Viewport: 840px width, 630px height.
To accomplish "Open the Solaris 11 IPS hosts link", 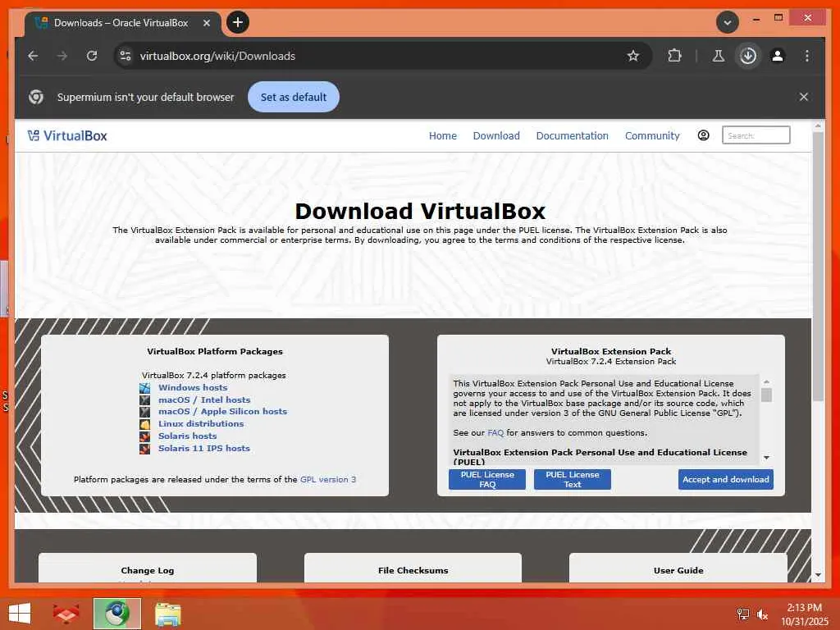I will pyautogui.click(x=204, y=449).
